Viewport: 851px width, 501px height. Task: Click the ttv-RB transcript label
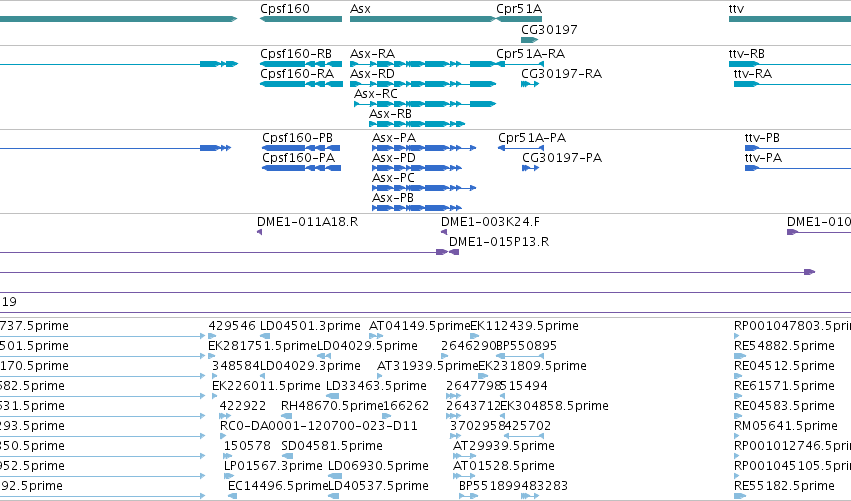(746, 54)
